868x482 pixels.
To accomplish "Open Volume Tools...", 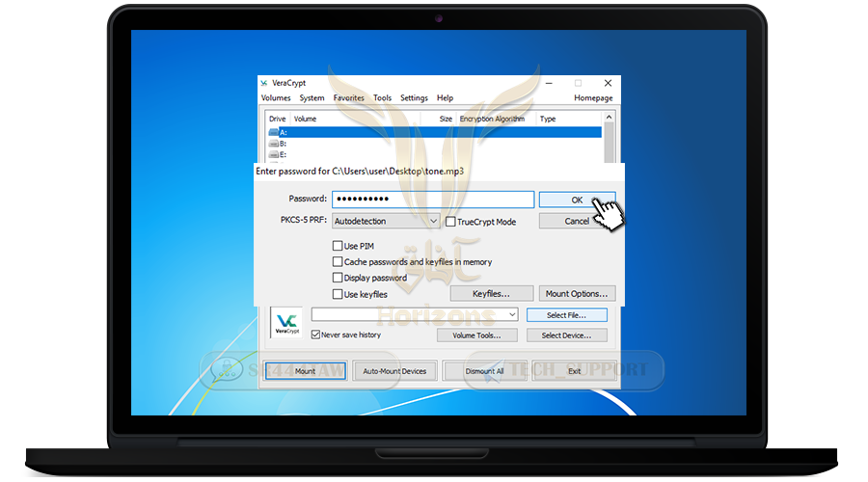I will click(476, 335).
